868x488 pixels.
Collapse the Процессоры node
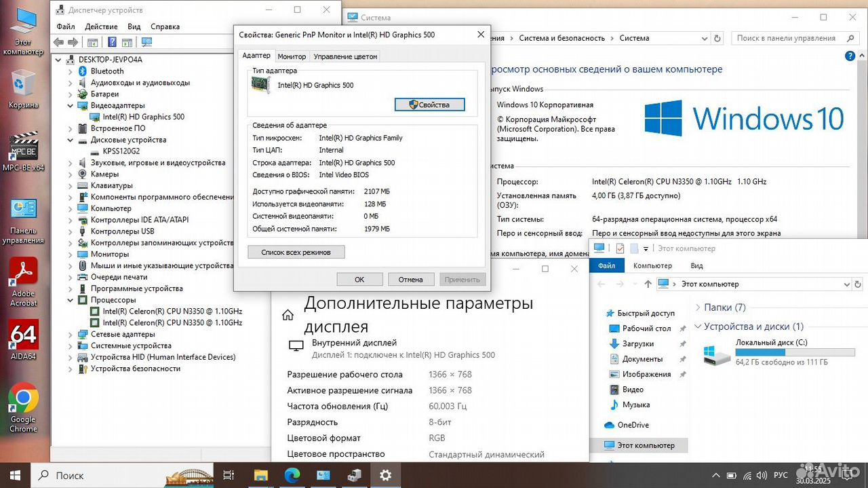pos(71,300)
